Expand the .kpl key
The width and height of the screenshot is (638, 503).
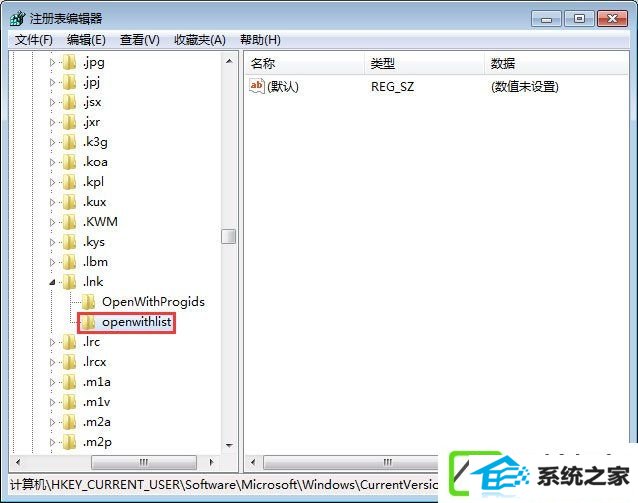[52, 182]
